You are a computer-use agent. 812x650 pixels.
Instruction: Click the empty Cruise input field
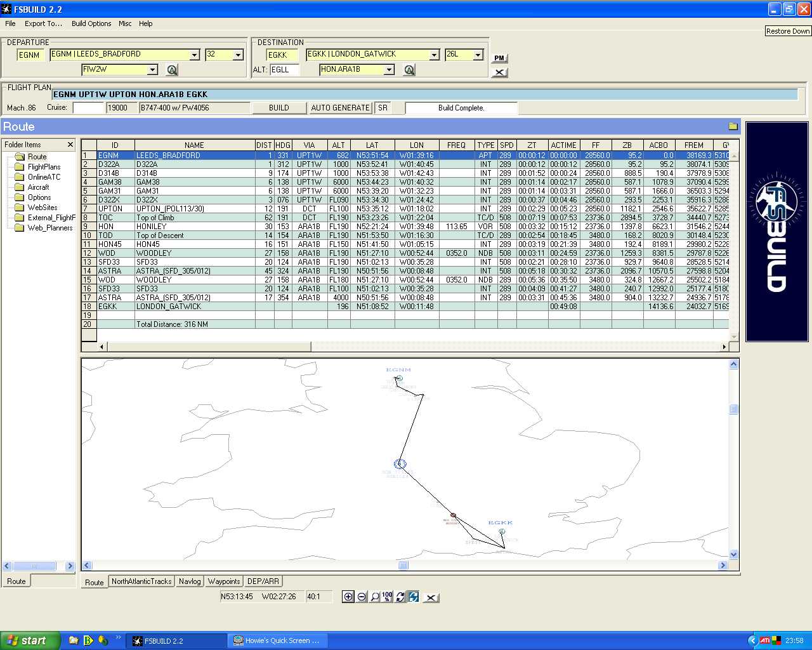coord(88,108)
